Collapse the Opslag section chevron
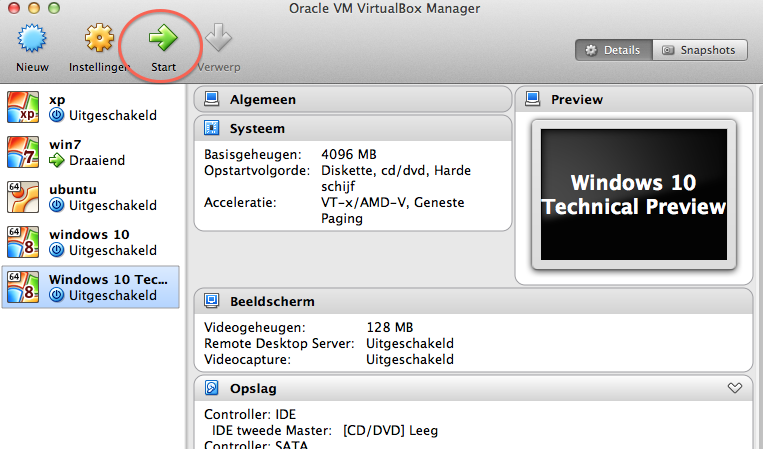The width and height of the screenshot is (763, 449). click(735, 388)
